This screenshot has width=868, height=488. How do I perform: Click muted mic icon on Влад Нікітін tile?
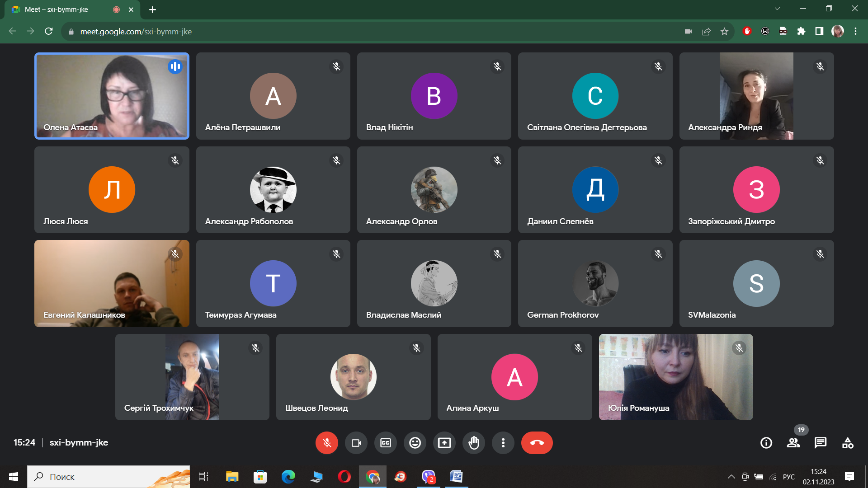[497, 66]
